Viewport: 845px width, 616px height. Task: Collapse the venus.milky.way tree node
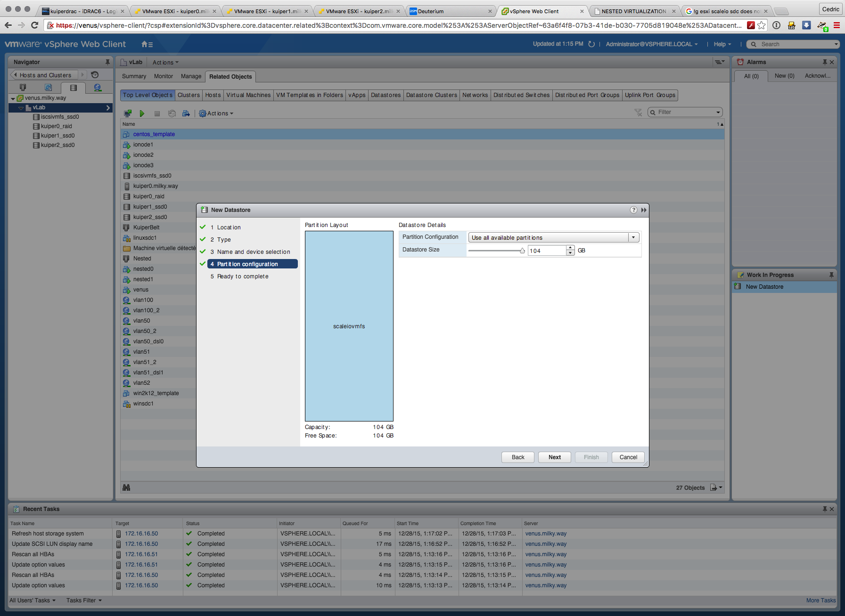tap(13, 98)
